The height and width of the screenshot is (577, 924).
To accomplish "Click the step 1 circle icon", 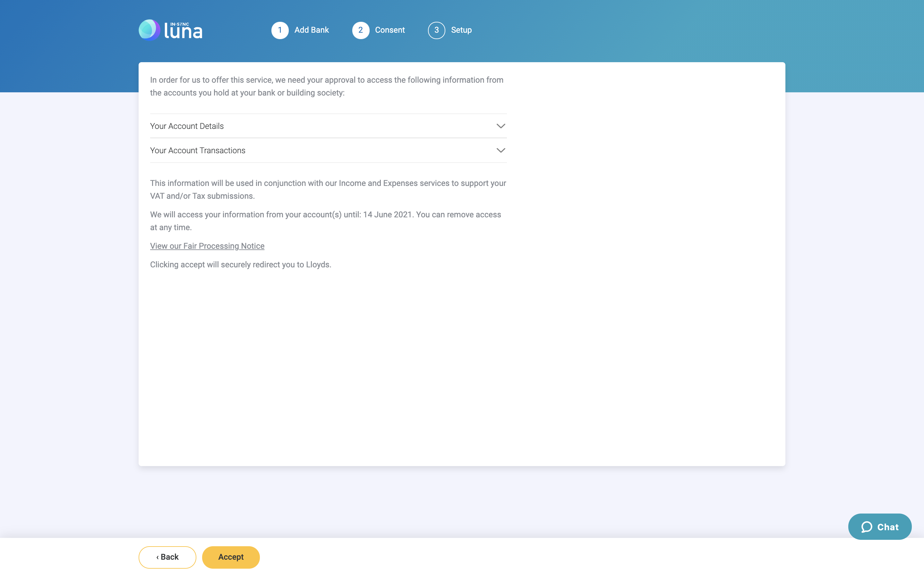I will point(280,30).
